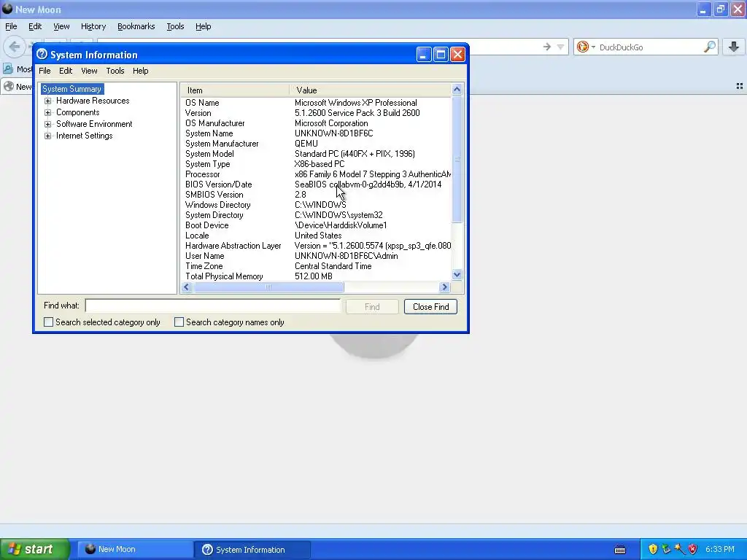Switch to New Moon taskbar button

point(134,550)
